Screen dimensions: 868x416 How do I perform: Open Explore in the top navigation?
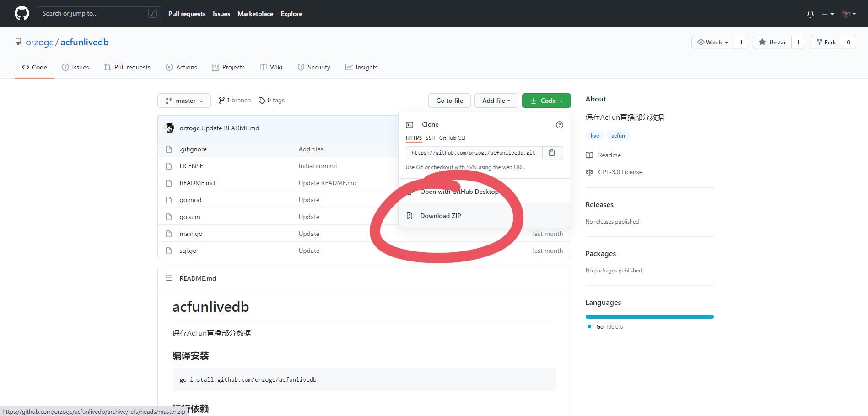pyautogui.click(x=291, y=14)
